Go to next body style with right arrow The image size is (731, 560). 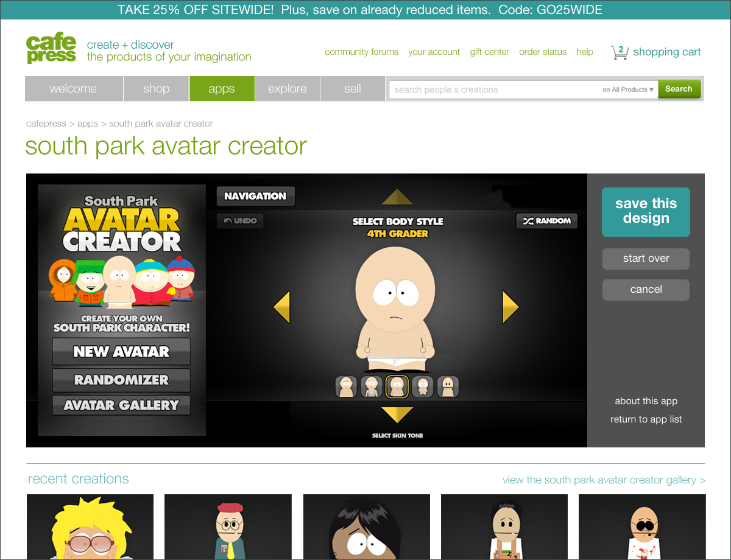tap(510, 307)
